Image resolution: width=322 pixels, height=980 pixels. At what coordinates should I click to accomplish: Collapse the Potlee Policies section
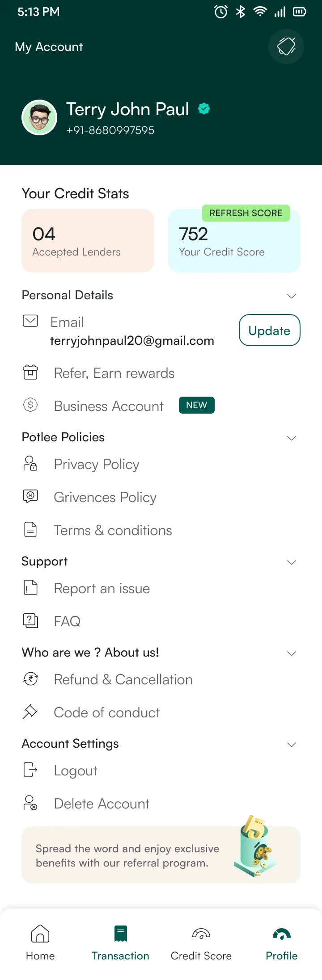click(x=292, y=438)
